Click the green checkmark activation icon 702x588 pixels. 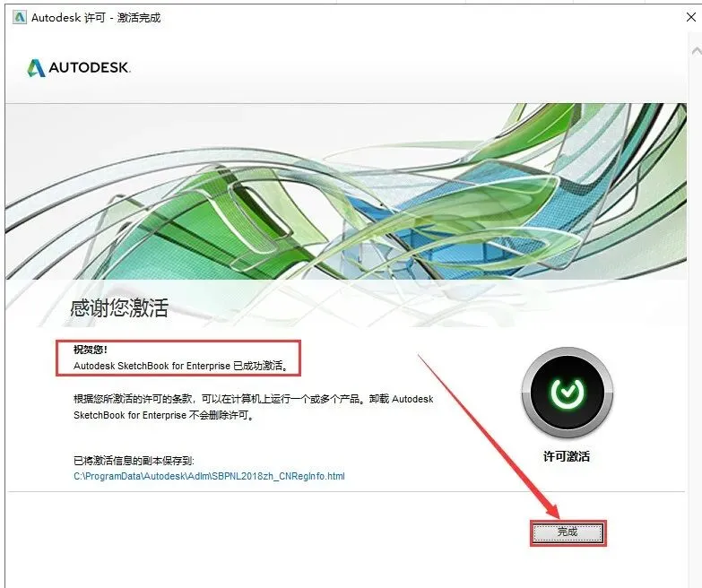[567, 393]
